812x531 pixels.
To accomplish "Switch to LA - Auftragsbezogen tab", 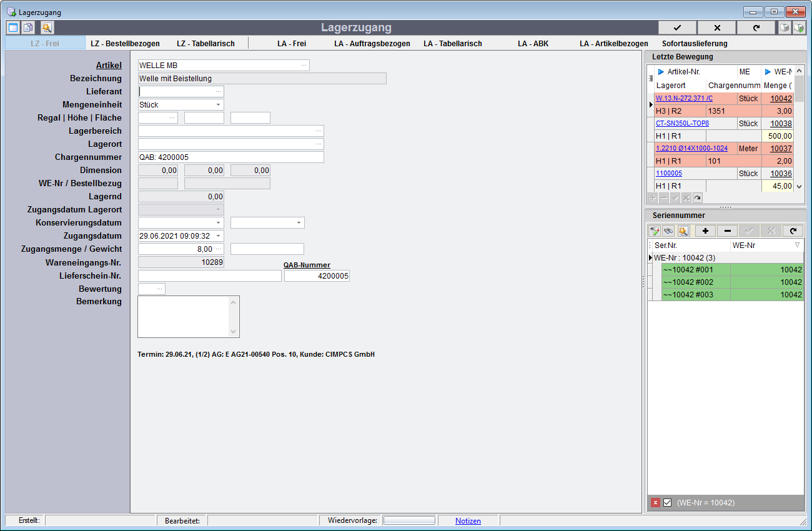I will (372, 44).
